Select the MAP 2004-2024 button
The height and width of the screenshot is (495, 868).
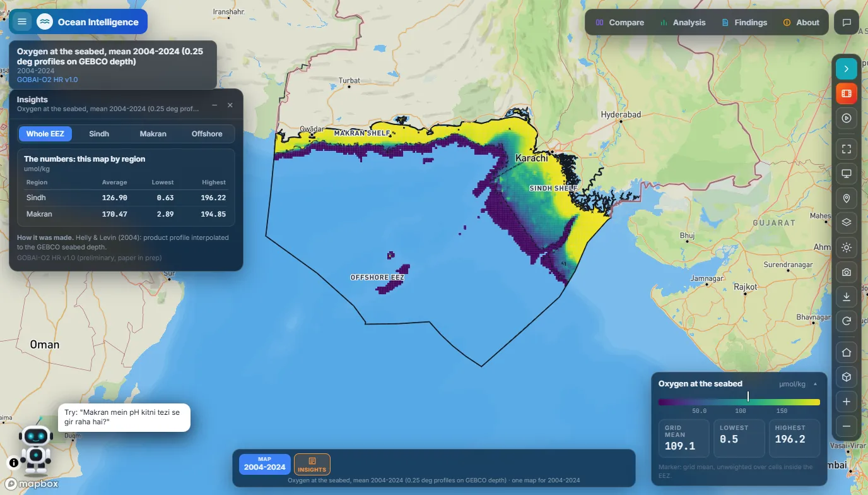point(265,464)
